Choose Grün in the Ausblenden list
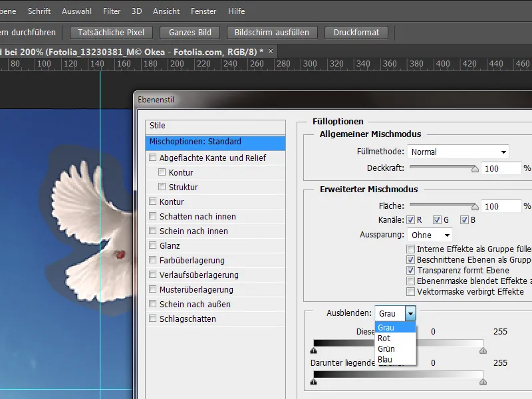 (x=396, y=348)
